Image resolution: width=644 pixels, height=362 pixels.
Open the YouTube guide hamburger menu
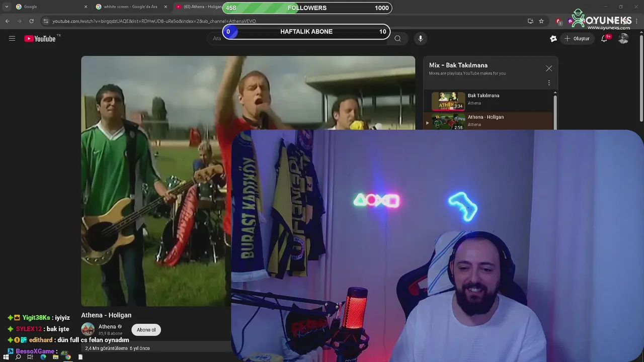click(x=12, y=38)
